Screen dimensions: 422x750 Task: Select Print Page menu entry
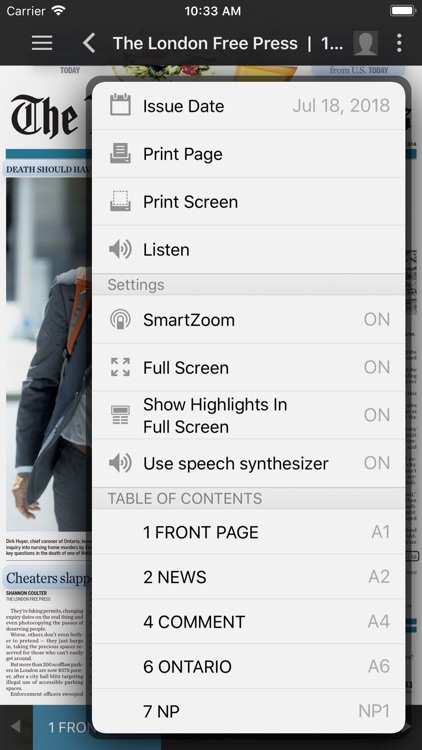coord(248,154)
